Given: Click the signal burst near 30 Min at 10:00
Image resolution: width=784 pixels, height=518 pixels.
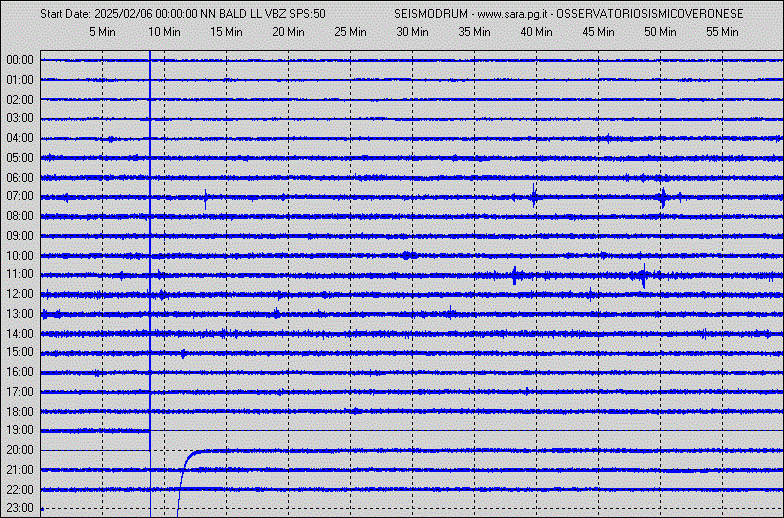Looking at the screenshot, I should pyautogui.click(x=408, y=256).
